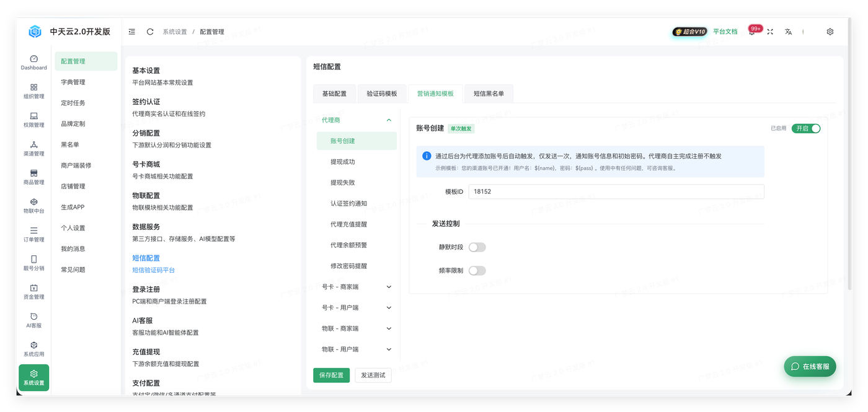The width and height of the screenshot is (868, 412).
Task: Open 组织管理 in the sidebar
Action: (x=33, y=91)
